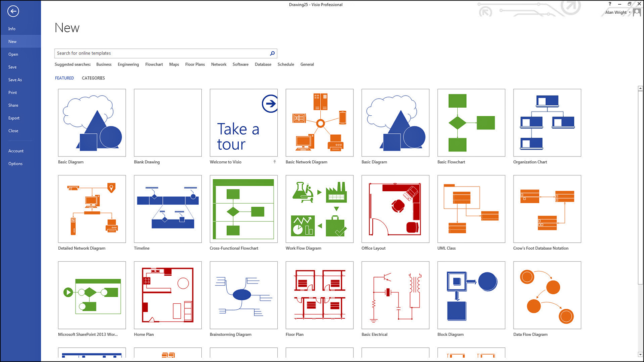
Task: Open the Work Flow Diagram template
Action: pos(319,209)
